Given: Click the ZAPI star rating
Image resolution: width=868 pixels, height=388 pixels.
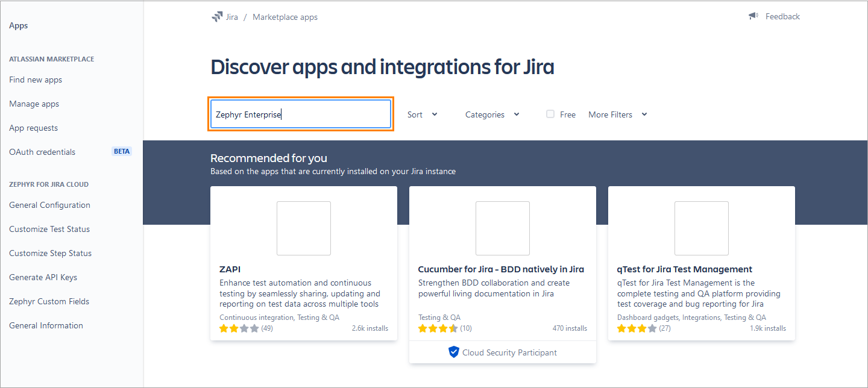Looking at the screenshot, I should [x=239, y=328].
